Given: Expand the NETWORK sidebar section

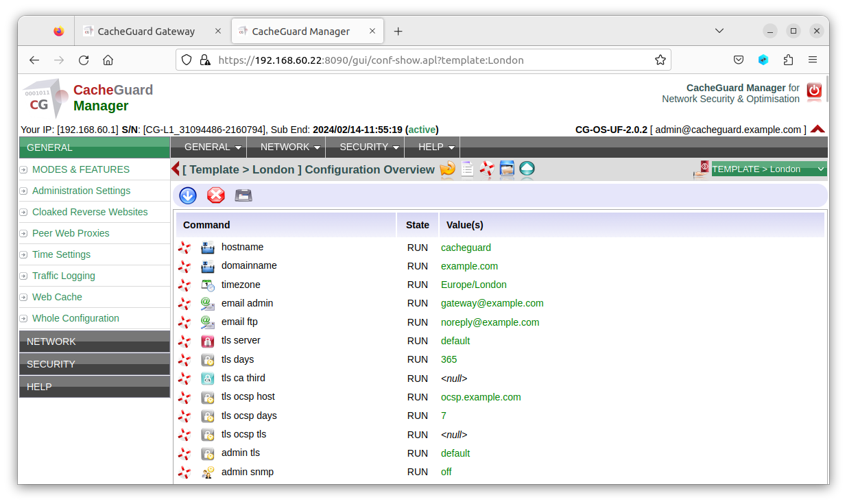Looking at the screenshot, I should [x=95, y=341].
